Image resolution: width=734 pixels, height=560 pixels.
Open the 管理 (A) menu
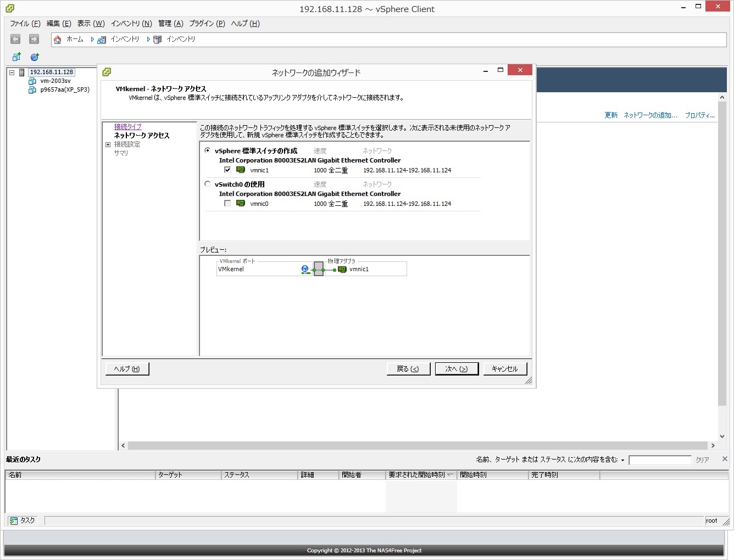[171, 24]
